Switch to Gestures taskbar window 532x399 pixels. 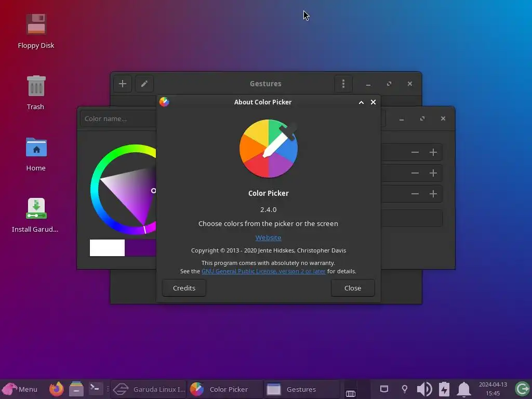(x=302, y=389)
